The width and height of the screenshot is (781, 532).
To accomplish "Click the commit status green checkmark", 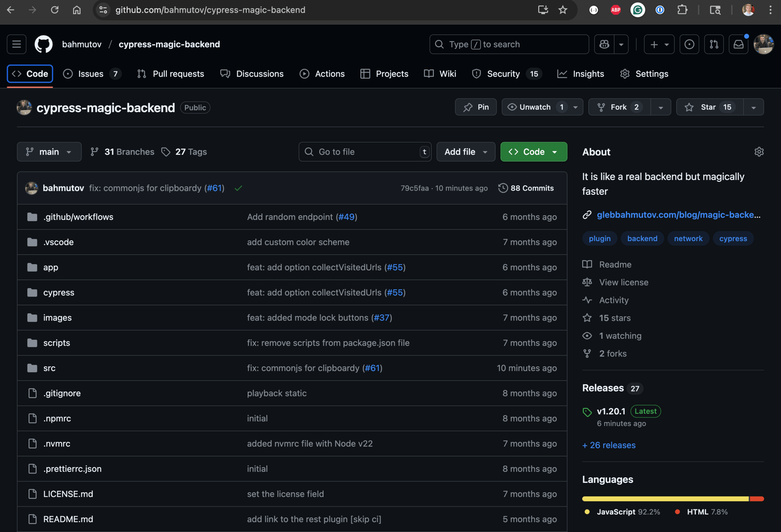I will (238, 188).
